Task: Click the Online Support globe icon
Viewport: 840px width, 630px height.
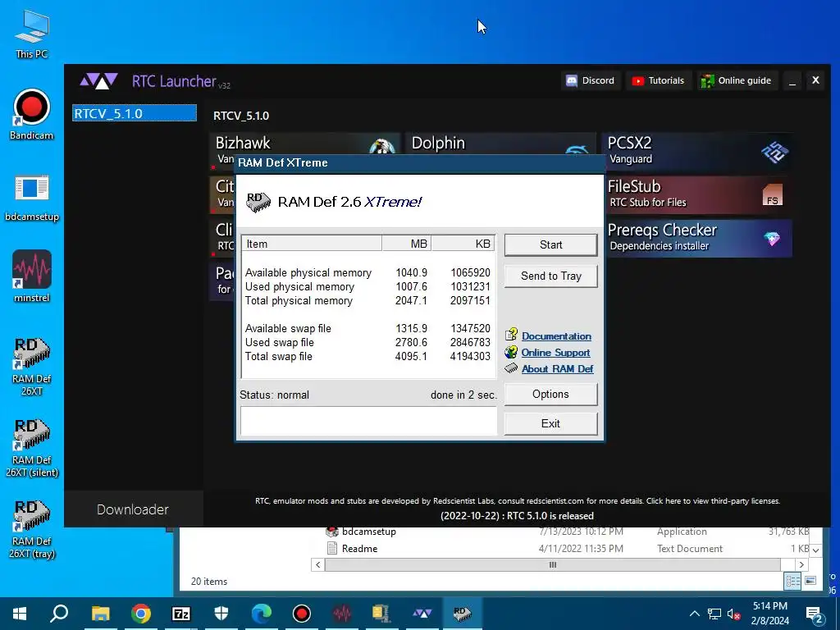Action: coord(511,352)
